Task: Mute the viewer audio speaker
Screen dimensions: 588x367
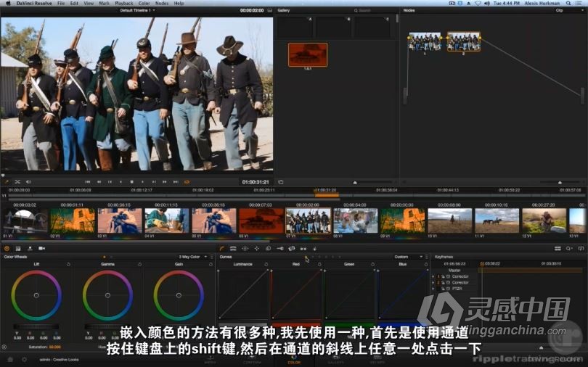Action: tap(28, 182)
